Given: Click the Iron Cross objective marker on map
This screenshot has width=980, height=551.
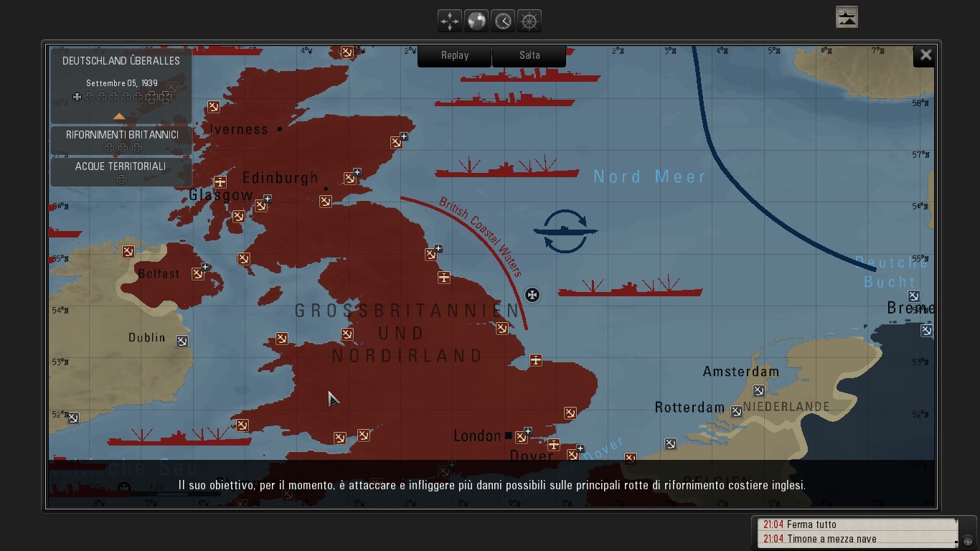Looking at the screenshot, I should pos(532,295).
